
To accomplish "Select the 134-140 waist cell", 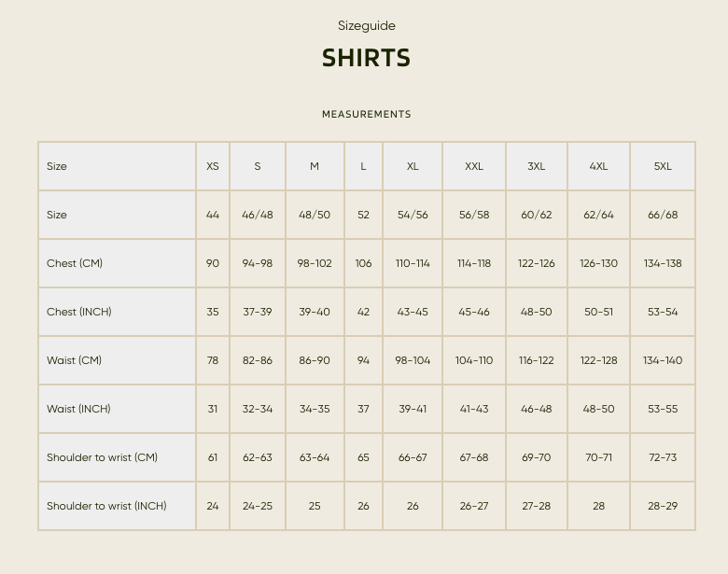I will [663, 361].
